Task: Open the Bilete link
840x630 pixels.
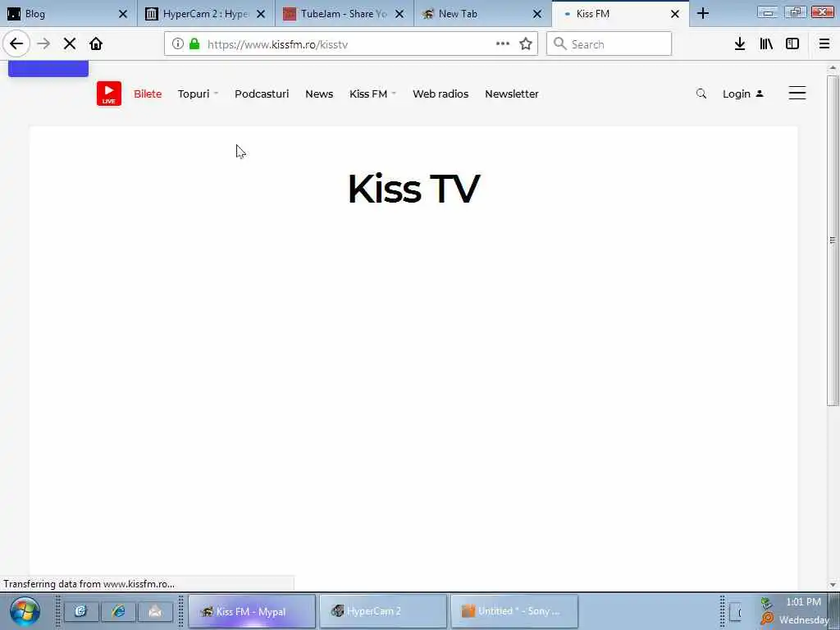Action: tap(148, 94)
